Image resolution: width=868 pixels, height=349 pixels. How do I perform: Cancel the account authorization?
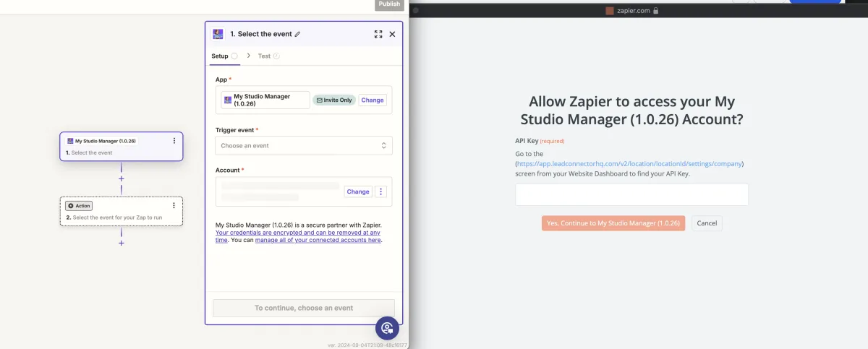707,223
